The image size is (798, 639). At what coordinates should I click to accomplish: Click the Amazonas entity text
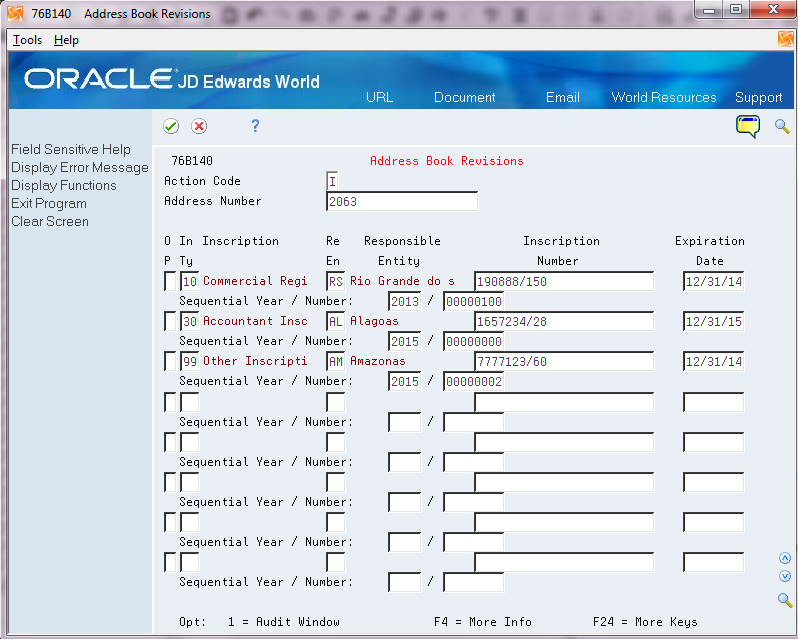[x=378, y=361]
